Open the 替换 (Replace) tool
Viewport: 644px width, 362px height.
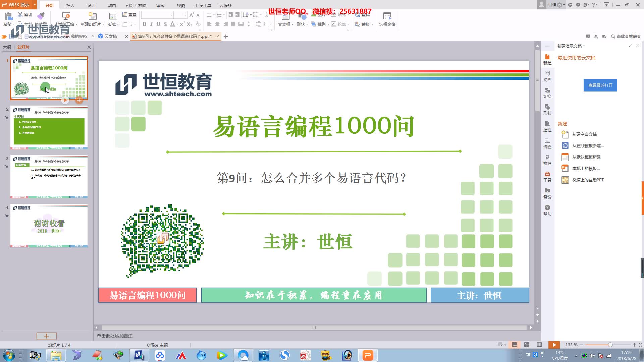(x=364, y=24)
